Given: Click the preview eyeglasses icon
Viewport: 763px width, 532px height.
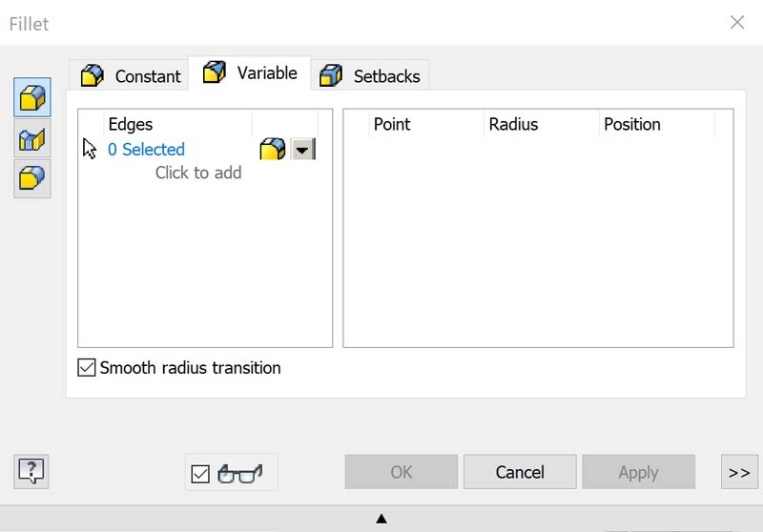Looking at the screenshot, I should [x=239, y=473].
